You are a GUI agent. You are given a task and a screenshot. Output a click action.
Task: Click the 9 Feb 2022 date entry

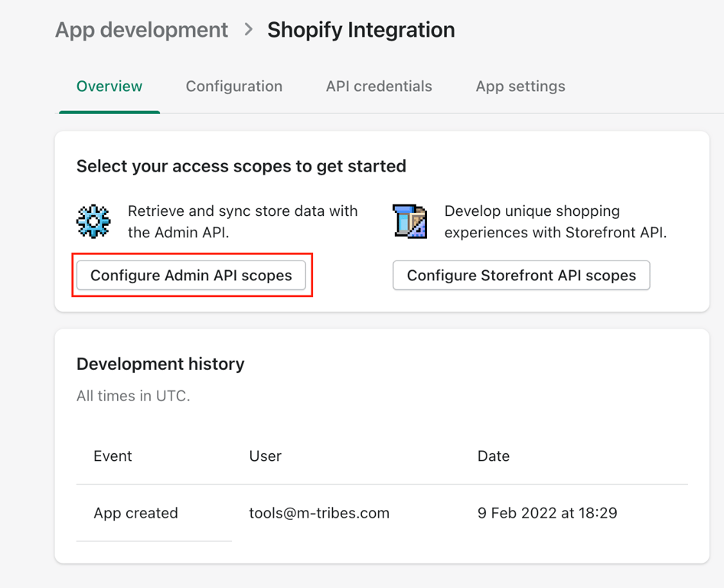pos(547,513)
